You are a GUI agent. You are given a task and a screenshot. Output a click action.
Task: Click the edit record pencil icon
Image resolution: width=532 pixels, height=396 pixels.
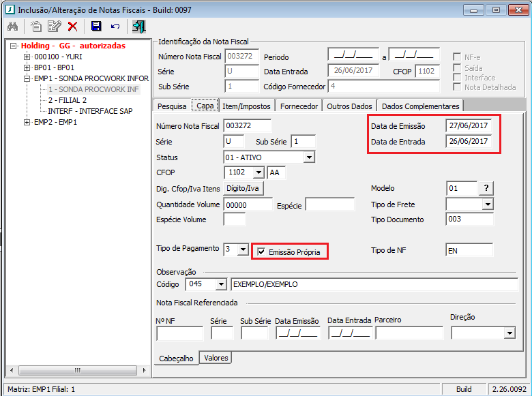55,27
